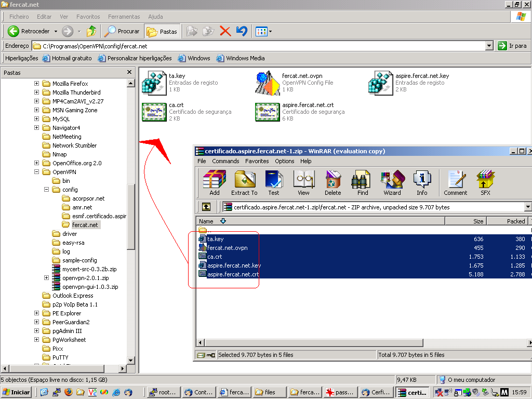Click the WinRAR Add archive icon

coord(214,182)
